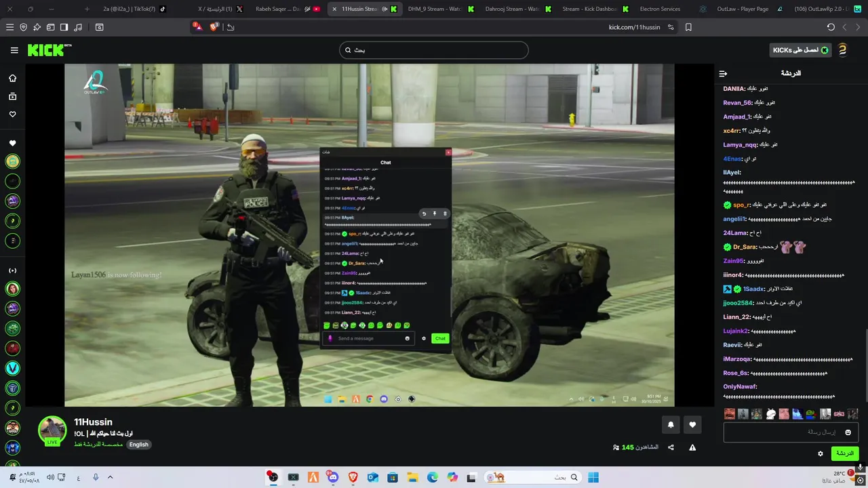This screenshot has height=488, width=868.
Task: Click the taskbar volume icon
Action: [52, 477]
